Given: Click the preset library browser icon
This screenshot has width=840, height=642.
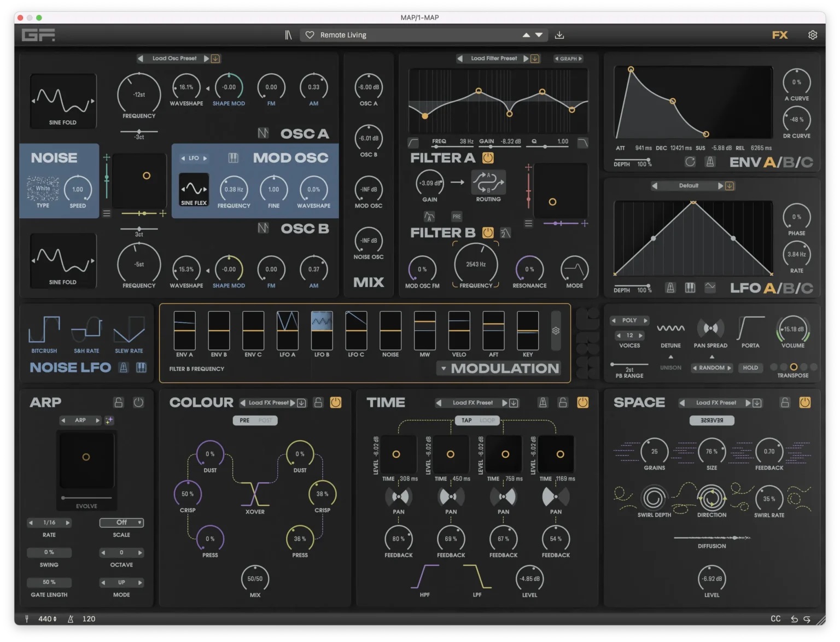Looking at the screenshot, I should [288, 35].
